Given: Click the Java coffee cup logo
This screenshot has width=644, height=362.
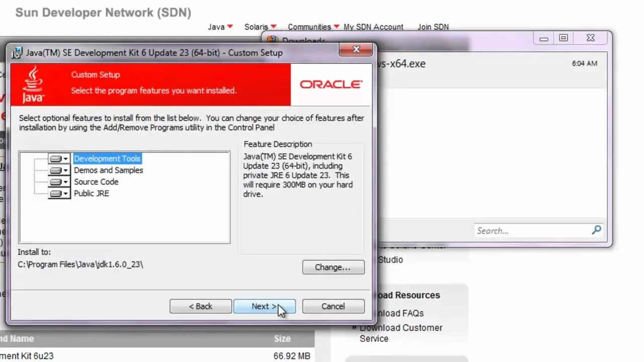Looking at the screenshot, I should (x=33, y=84).
